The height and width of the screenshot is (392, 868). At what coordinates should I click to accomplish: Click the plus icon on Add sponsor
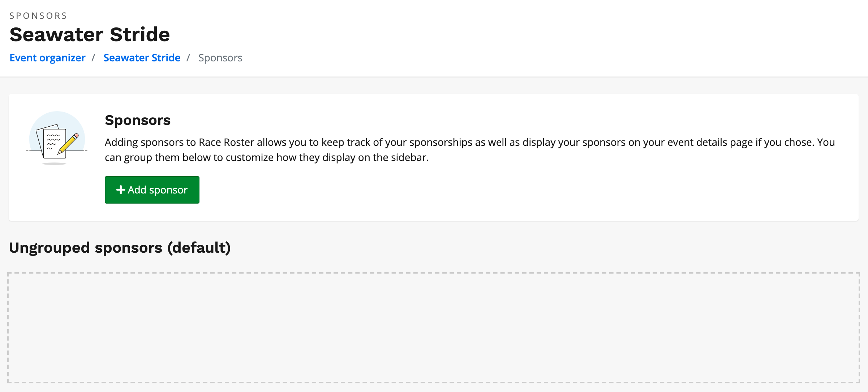click(120, 190)
